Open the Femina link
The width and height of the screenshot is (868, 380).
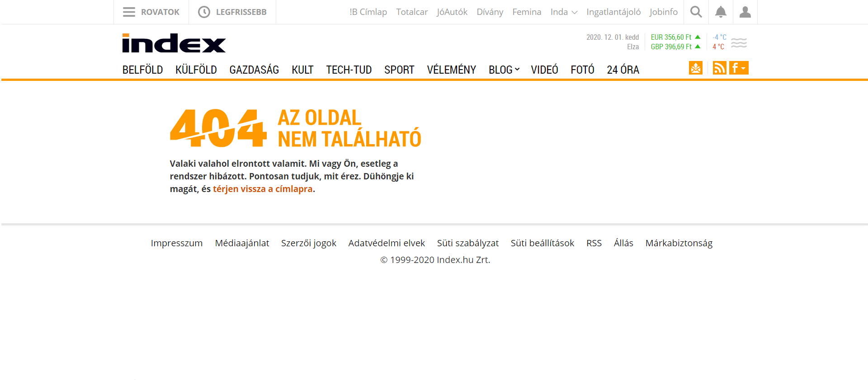tap(527, 12)
